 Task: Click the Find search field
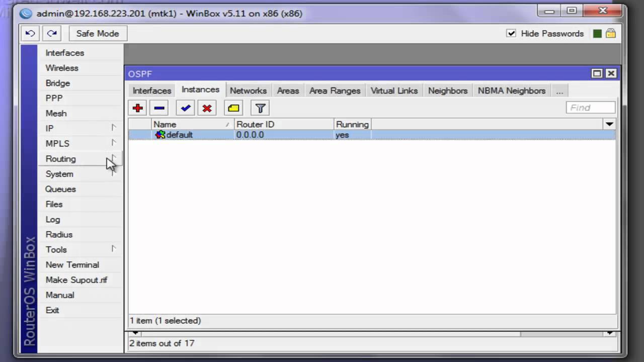tap(591, 108)
